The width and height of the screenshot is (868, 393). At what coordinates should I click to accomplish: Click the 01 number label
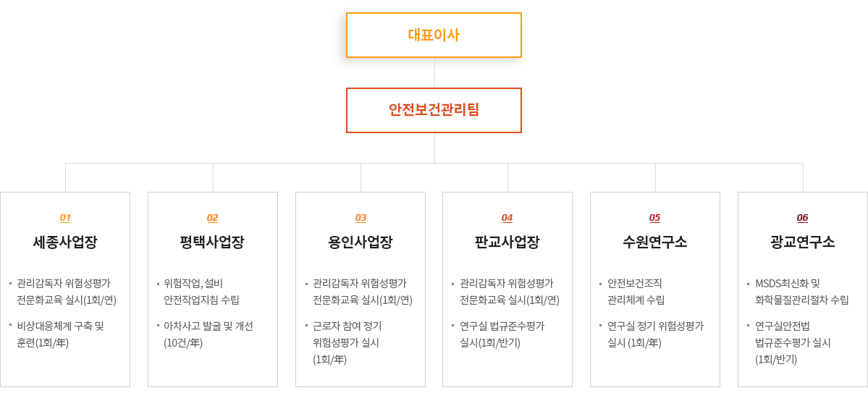tap(65, 218)
